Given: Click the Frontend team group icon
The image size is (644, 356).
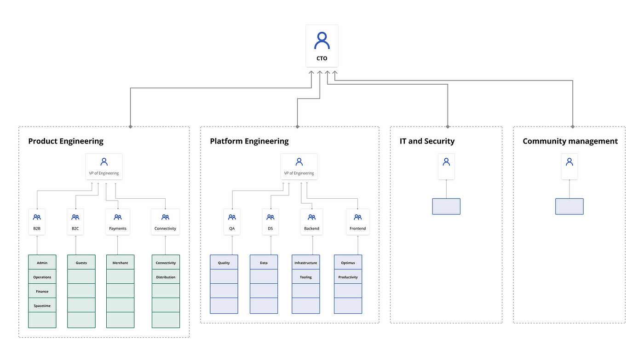Looking at the screenshot, I should point(357,217).
